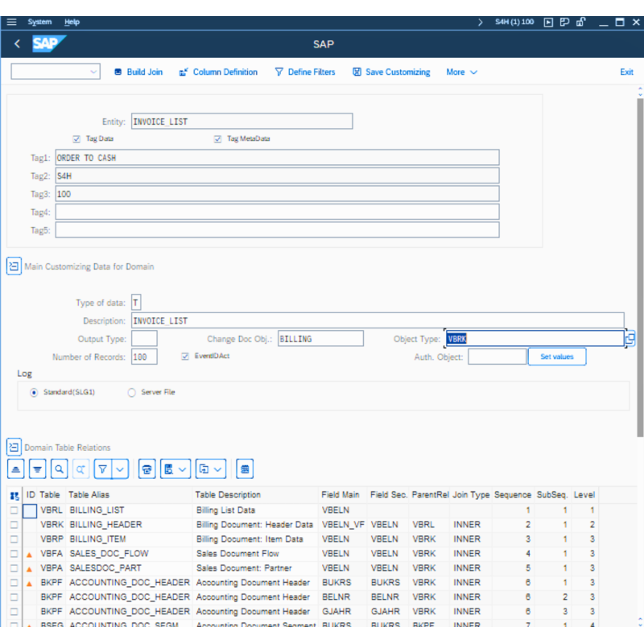This screenshot has height=644, width=644.
Task: Click the Set values button
Action: (557, 356)
